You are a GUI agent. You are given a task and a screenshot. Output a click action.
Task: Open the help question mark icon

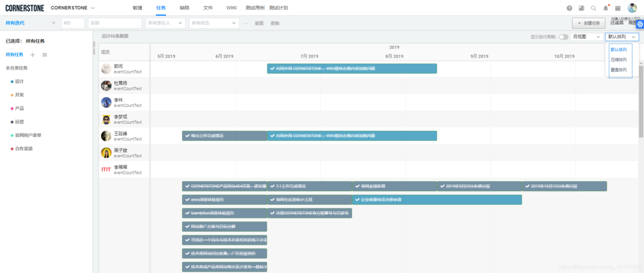pos(570,8)
